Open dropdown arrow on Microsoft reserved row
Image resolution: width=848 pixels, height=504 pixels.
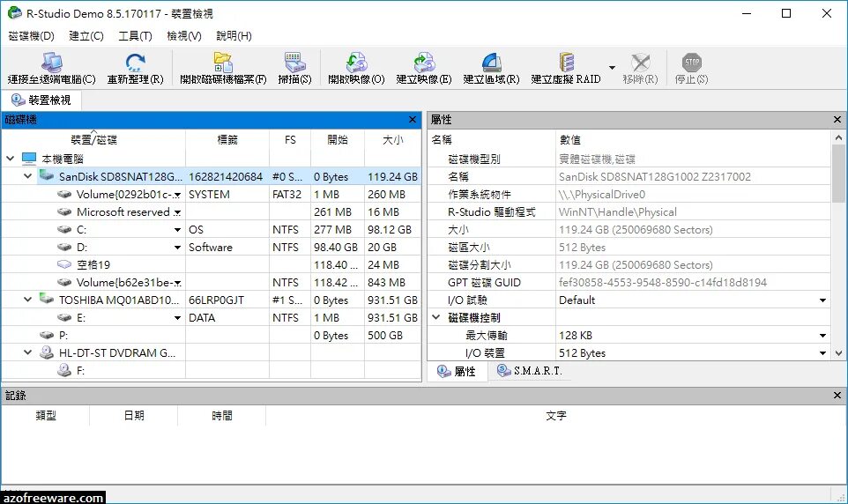pos(177,212)
